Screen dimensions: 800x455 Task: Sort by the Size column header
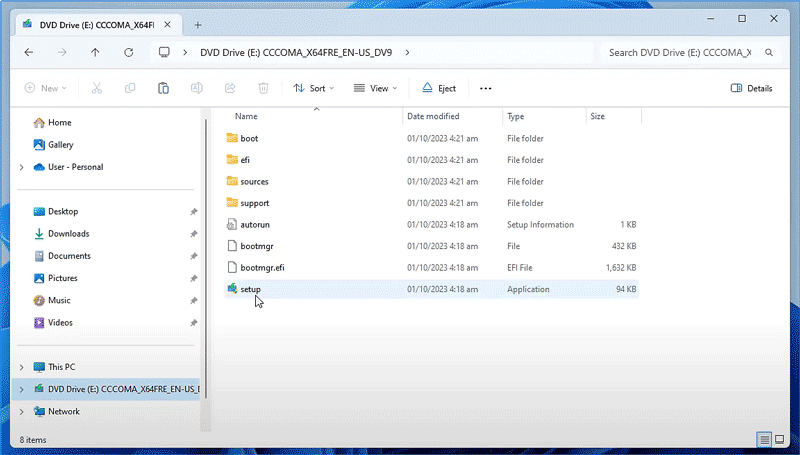pos(597,116)
